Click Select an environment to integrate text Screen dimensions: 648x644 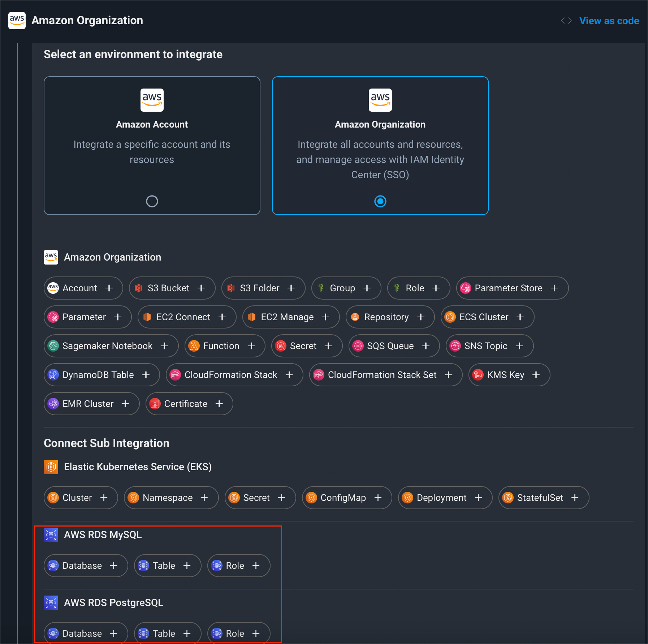(133, 54)
